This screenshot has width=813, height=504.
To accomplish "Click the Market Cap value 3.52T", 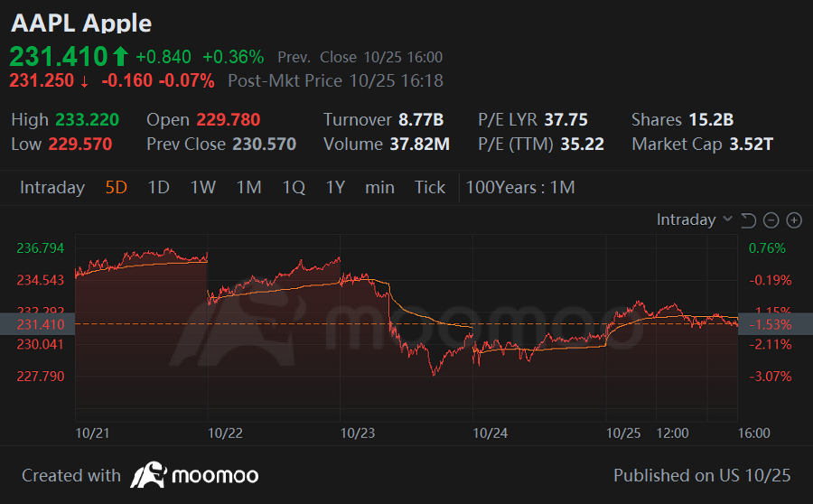I will [752, 145].
